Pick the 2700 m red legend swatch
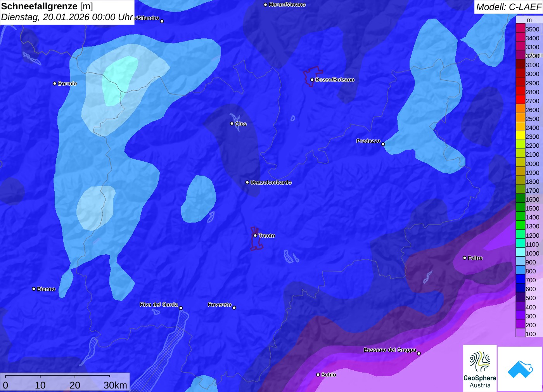Screen dimensions: 543x392 point(521,100)
